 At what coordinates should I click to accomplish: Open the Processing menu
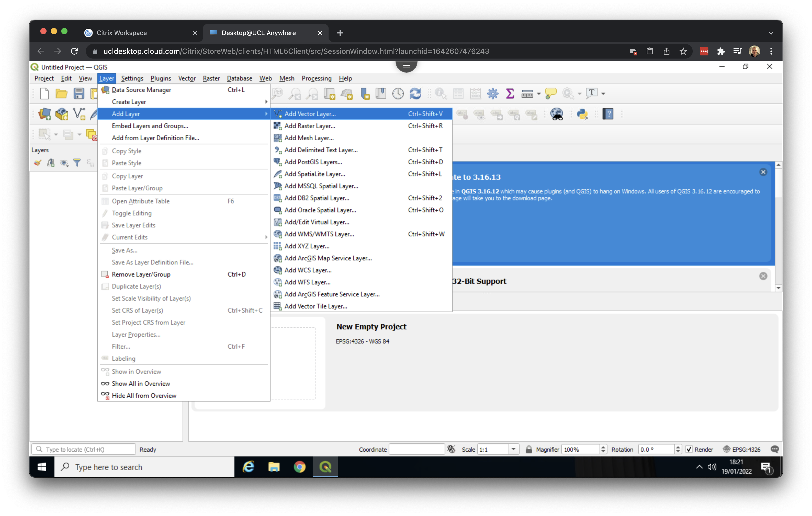(316, 78)
